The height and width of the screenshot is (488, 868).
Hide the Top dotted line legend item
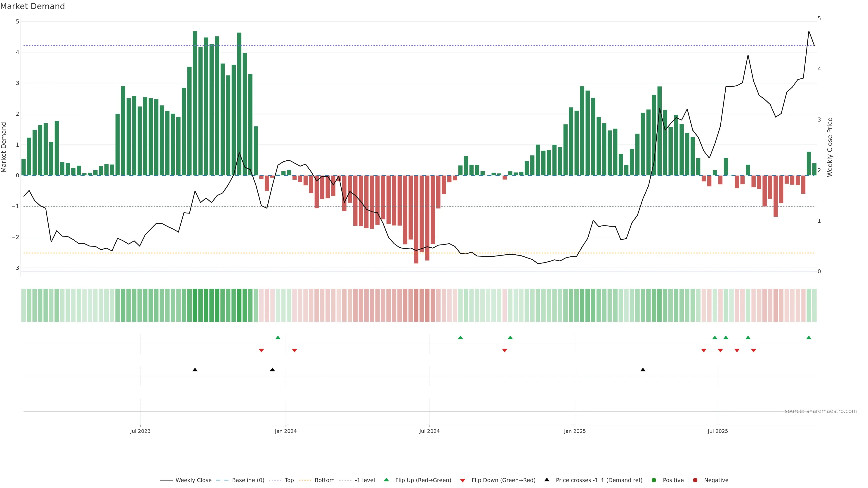pos(289,480)
